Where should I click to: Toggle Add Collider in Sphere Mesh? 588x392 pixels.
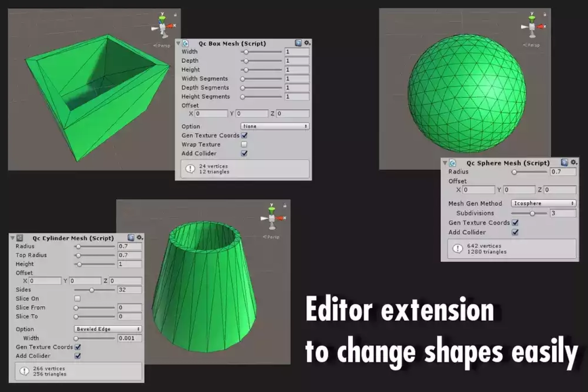point(515,232)
